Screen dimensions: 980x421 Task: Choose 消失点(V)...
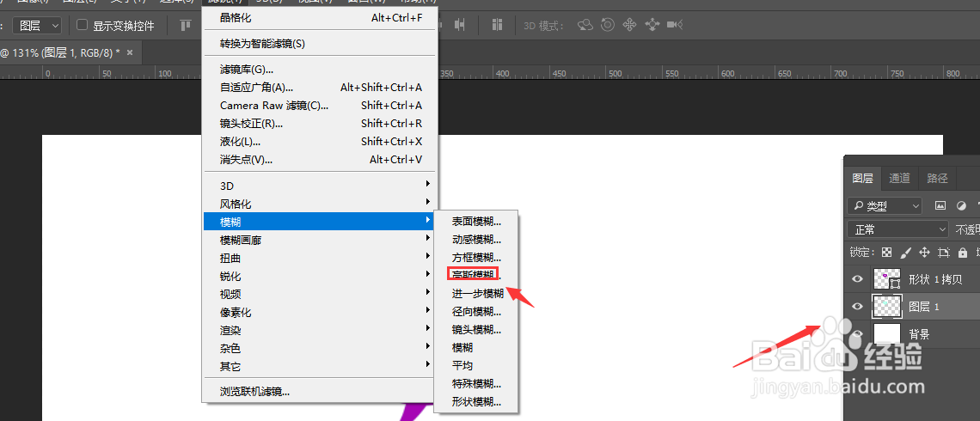pyautogui.click(x=319, y=160)
